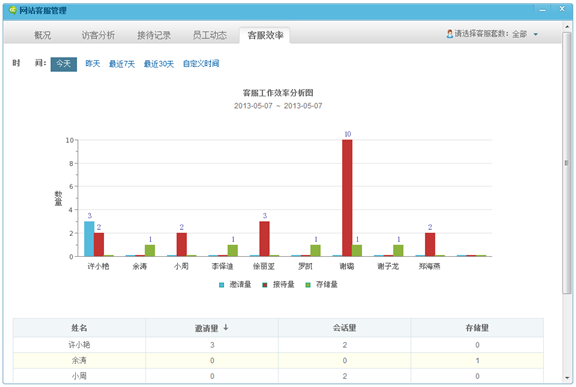Toggle the blue 邀请量 legend marker
The image size is (576, 387).
(x=222, y=285)
